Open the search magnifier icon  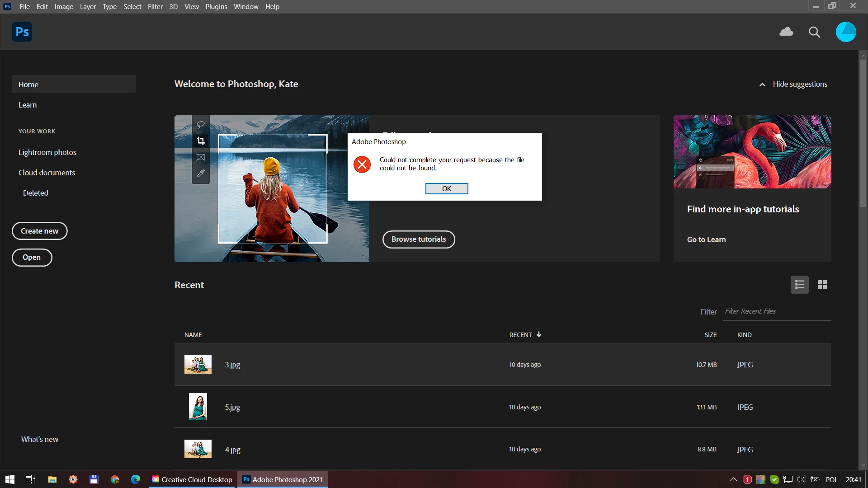[814, 32]
